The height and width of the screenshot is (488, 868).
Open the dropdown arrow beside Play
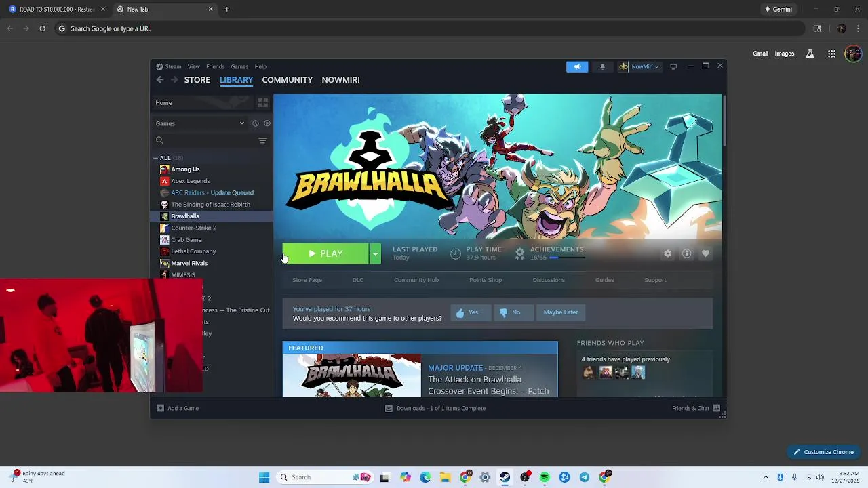point(375,253)
